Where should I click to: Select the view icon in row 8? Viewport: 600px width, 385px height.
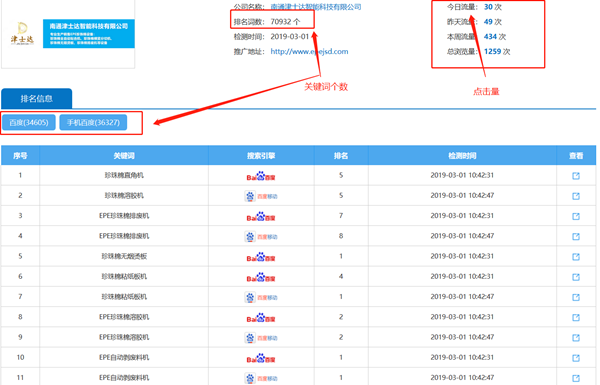[576, 318]
